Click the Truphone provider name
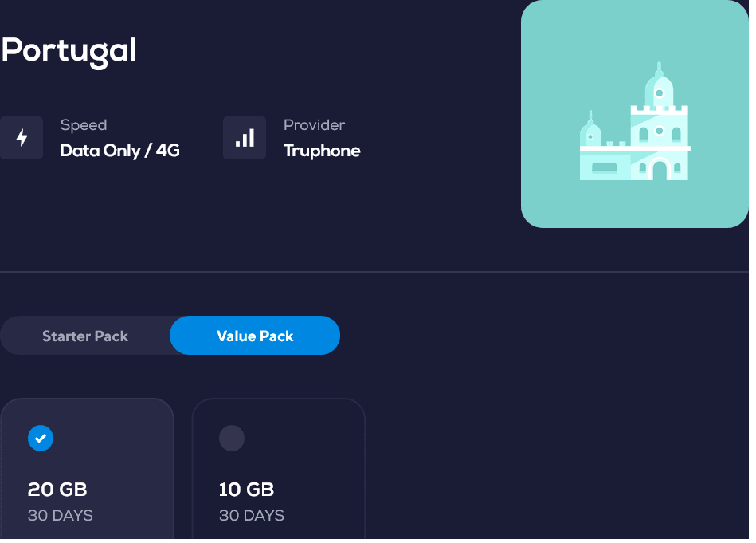This screenshot has width=756, height=543. 322,151
